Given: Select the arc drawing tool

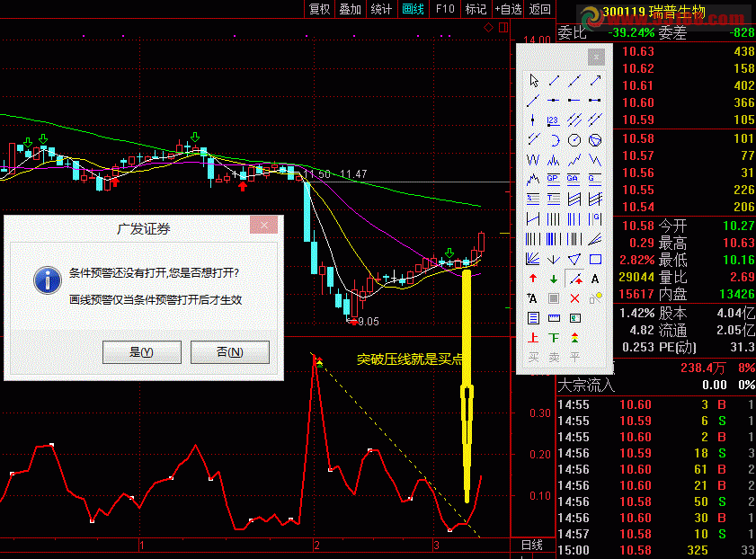Looking at the screenshot, I should [x=554, y=140].
